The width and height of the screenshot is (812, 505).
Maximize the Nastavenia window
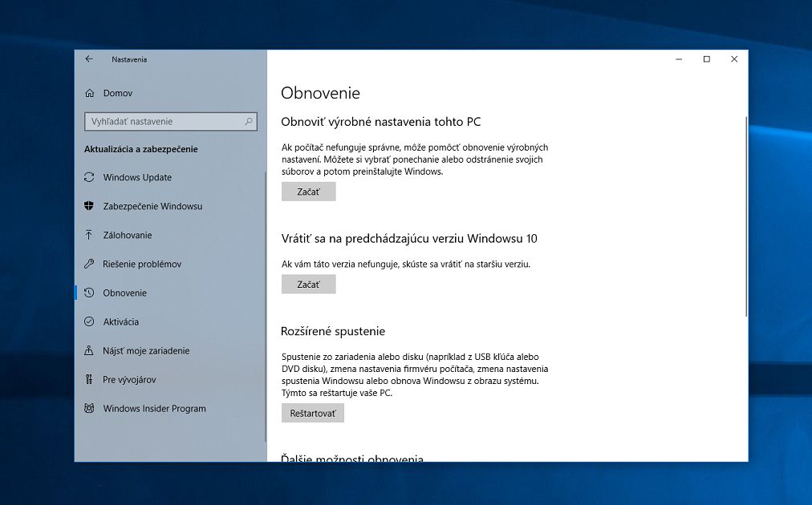(706, 59)
